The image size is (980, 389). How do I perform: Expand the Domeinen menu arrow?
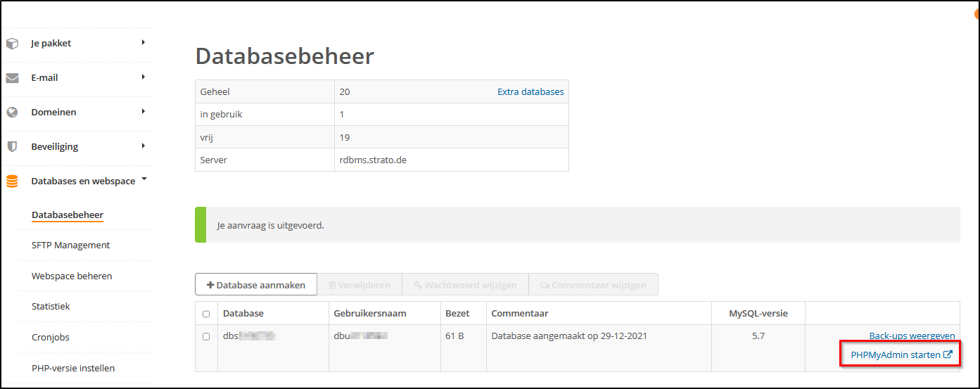[x=144, y=112]
